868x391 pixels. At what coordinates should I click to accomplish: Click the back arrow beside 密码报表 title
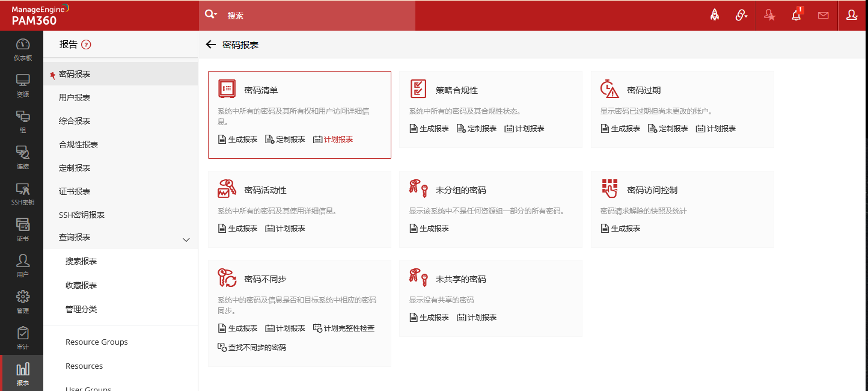point(210,45)
